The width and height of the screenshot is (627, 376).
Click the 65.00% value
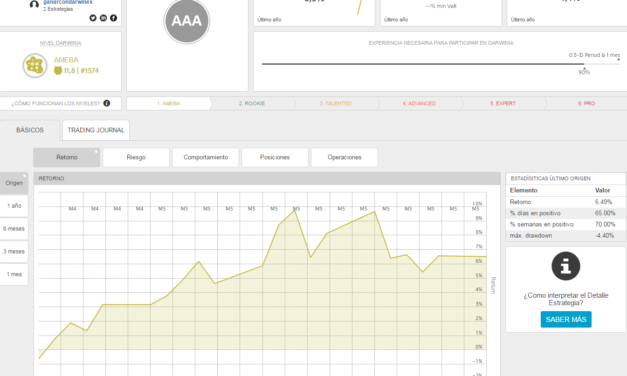[605, 213]
